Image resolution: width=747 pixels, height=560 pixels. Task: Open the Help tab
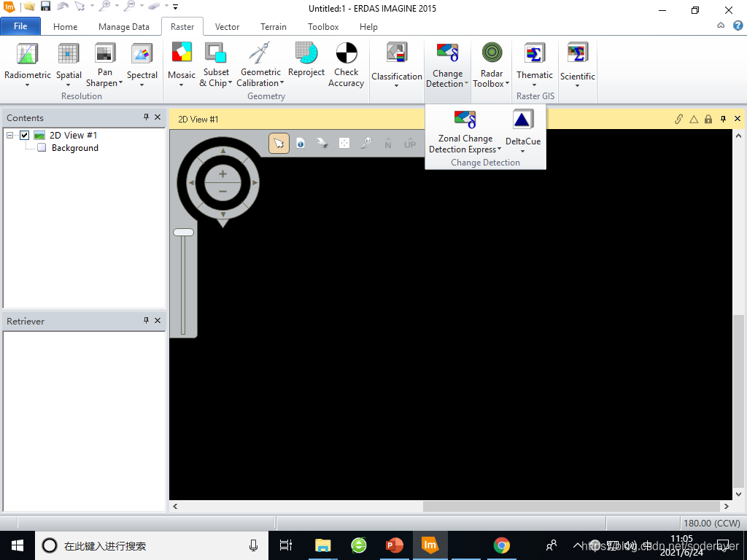click(x=368, y=27)
